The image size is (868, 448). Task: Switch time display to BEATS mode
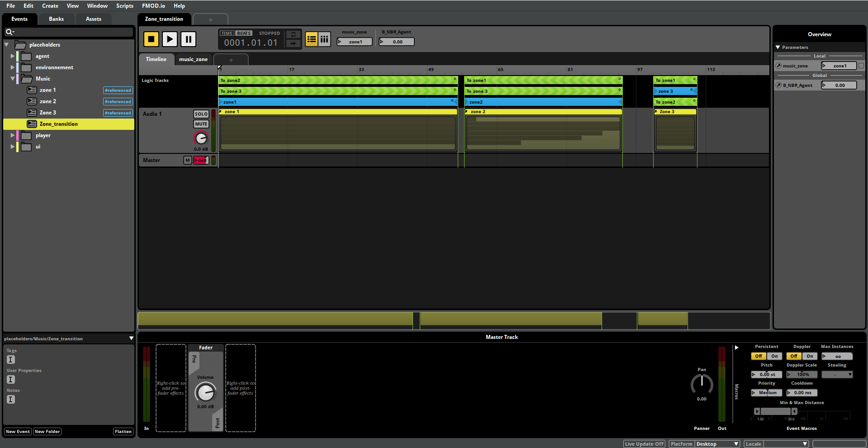[x=244, y=33]
